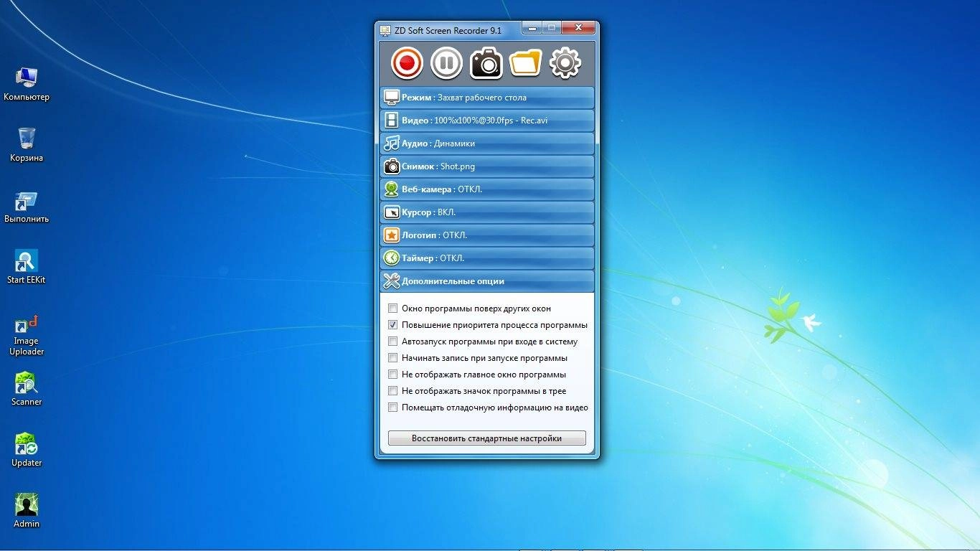Viewport: 980px width, 551px height.
Task: Click the film icon beside Видео
Action: coord(392,121)
